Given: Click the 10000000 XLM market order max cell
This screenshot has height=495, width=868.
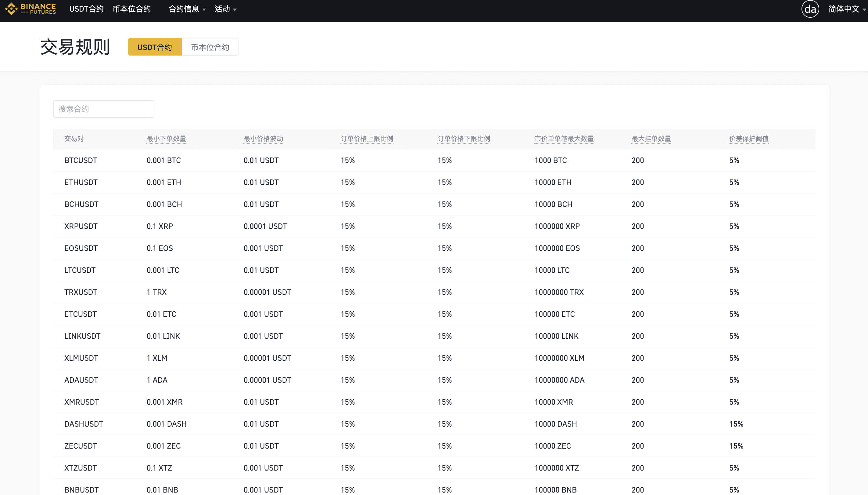Looking at the screenshot, I should point(560,358).
